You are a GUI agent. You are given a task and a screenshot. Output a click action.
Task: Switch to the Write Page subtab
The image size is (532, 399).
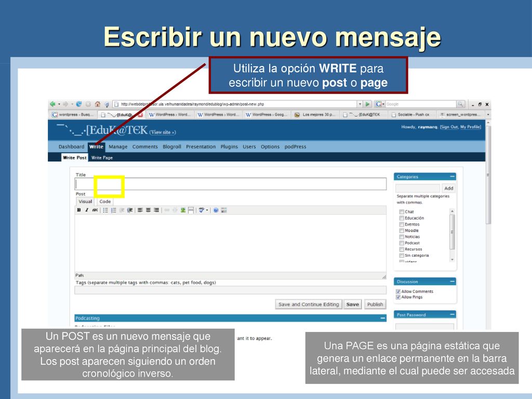102,158
